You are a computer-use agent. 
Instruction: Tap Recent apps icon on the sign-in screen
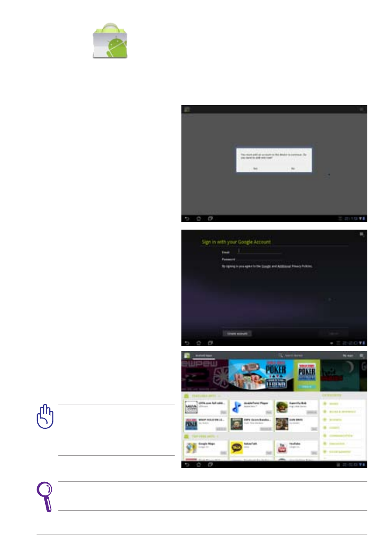[210, 343]
